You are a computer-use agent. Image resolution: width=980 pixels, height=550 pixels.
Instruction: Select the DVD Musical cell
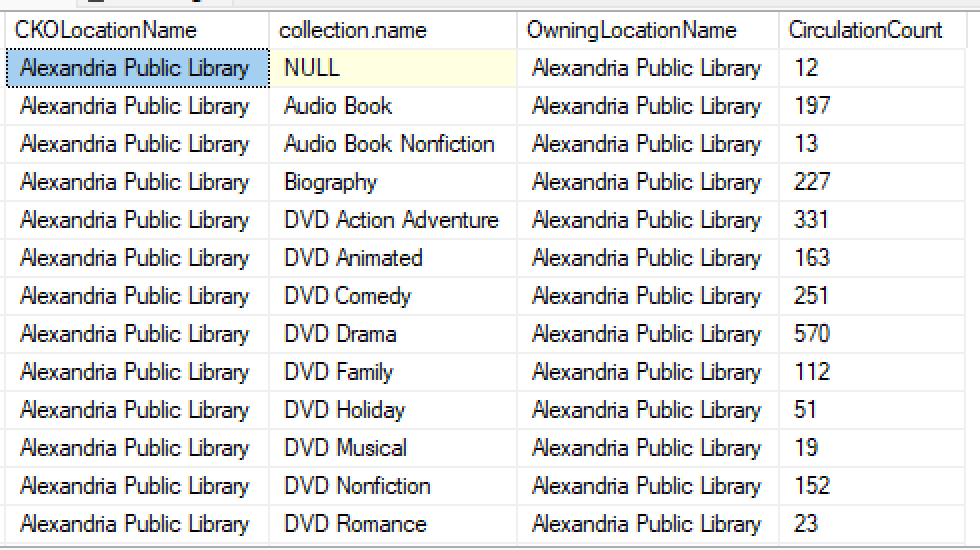(393, 449)
